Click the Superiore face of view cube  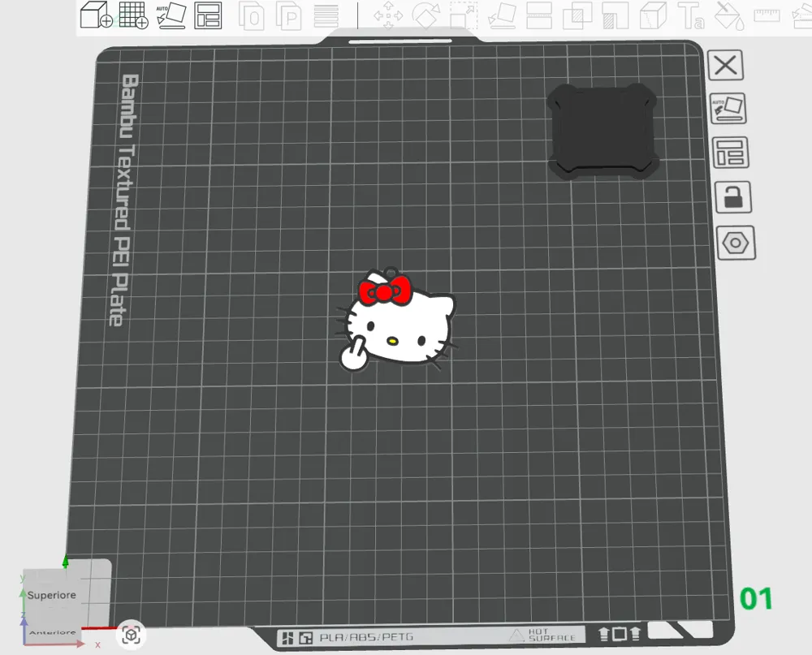(x=52, y=595)
